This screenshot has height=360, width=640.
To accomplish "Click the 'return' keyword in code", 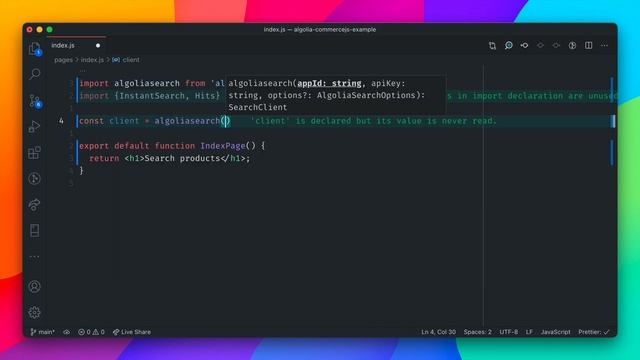I will click(x=104, y=158).
